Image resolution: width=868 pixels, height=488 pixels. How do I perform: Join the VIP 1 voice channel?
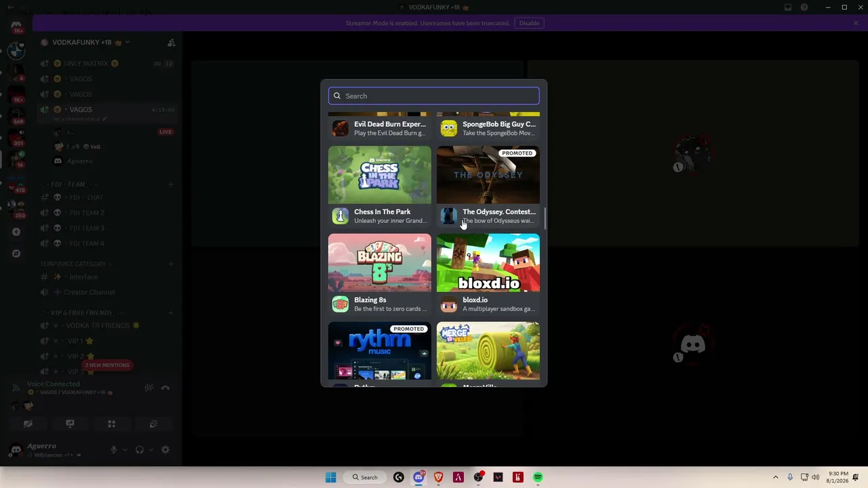[x=108, y=341]
